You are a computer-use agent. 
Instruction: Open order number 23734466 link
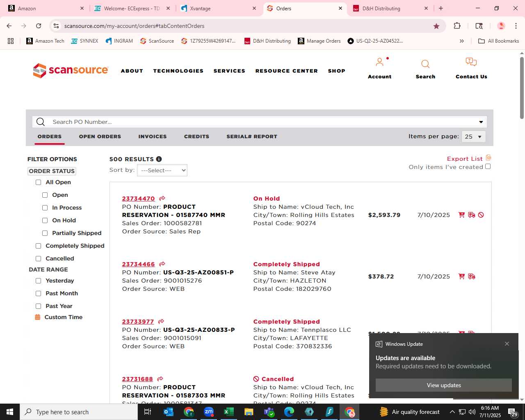pos(138,264)
